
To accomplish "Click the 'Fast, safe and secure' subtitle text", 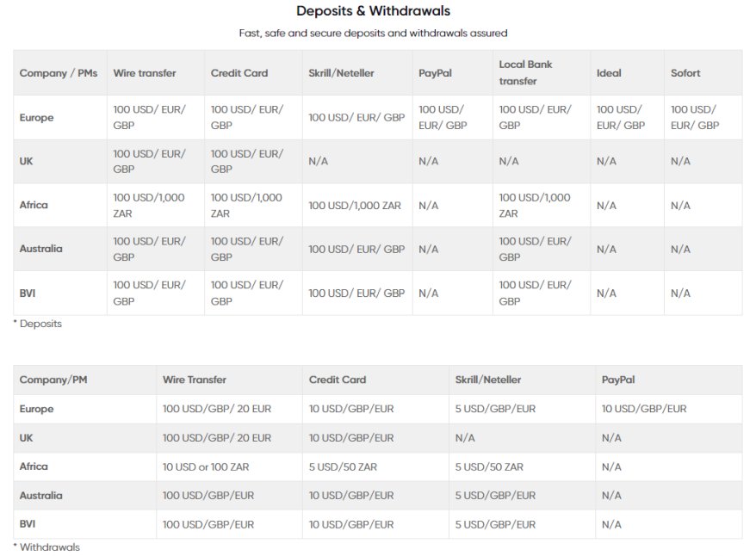I will (373, 34).
